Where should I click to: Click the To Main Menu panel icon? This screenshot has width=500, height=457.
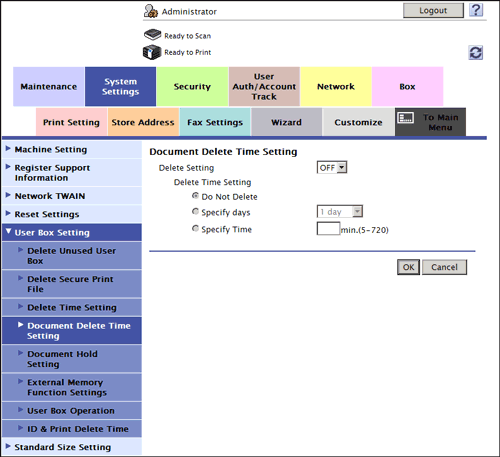point(406,118)
